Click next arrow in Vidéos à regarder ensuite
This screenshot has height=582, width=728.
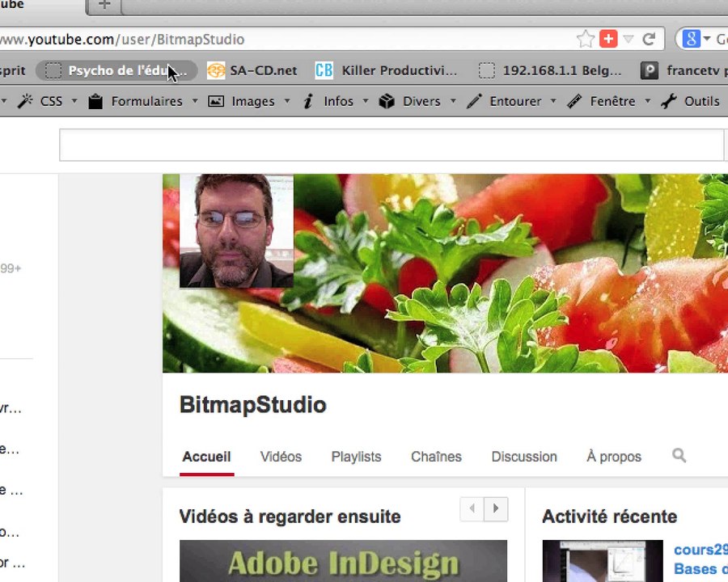click(x=496, y=508)
